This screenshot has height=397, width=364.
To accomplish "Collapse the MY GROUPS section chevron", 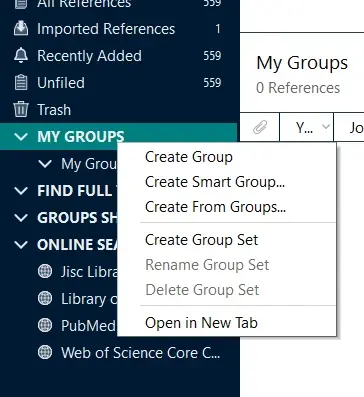I will [21, 137].
